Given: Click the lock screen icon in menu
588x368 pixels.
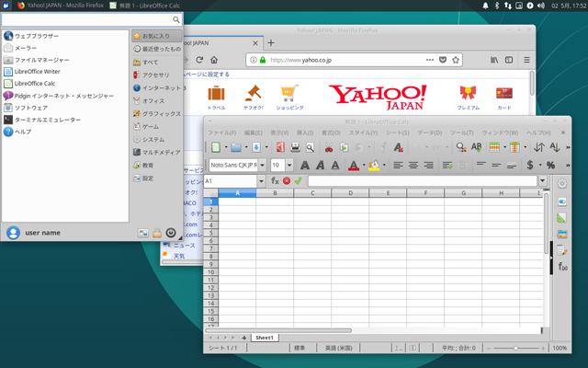Looking at the screenshot, I should point(157,233).
